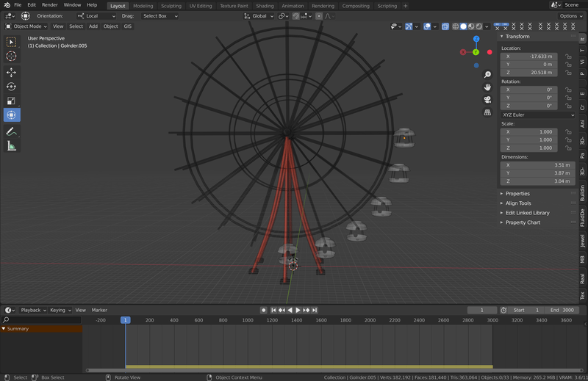Screen dimensions: 588x381
Task: Activate the Scale tool
Action: (x=11, y=101)
